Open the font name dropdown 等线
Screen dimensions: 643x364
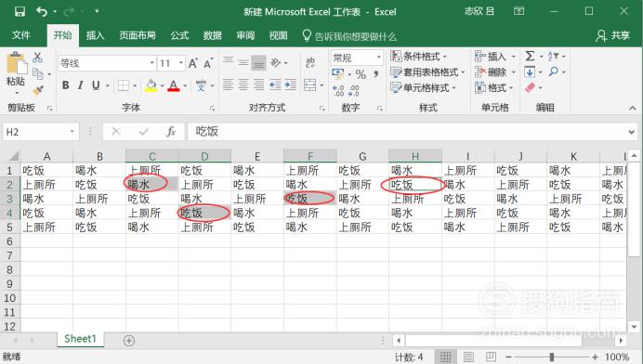[x=151, y=63]
